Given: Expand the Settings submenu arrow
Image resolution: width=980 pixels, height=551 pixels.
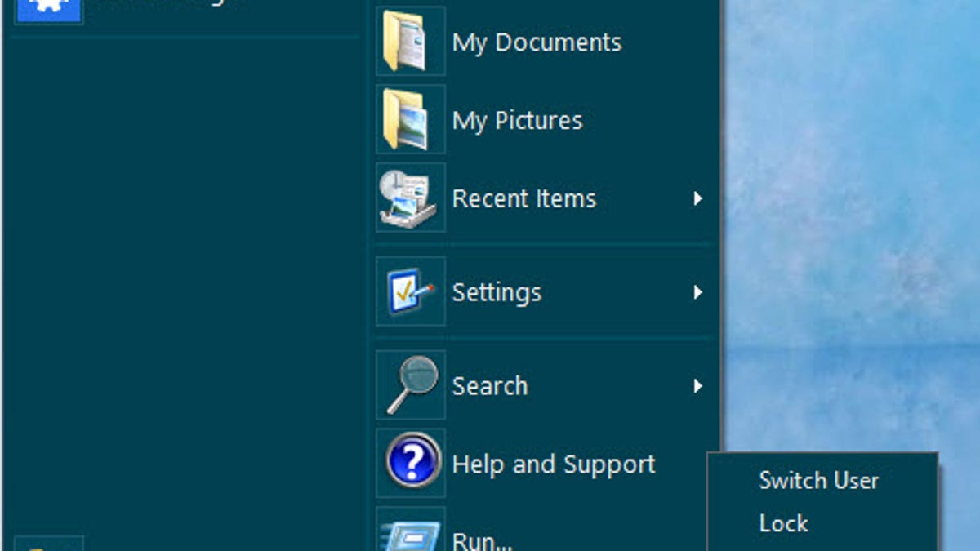Looking at the screenshot, I should (x=698, y=292).
